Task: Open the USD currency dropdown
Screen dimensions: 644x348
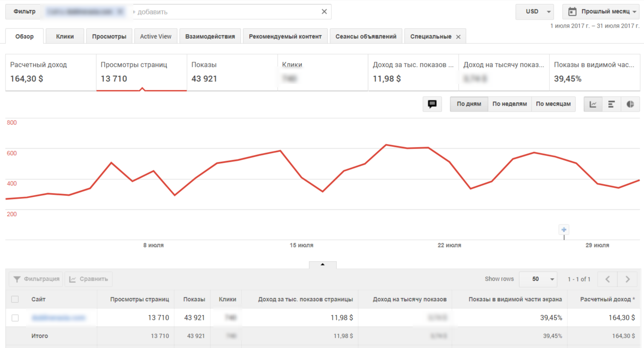Action: (x=535, y=12)
